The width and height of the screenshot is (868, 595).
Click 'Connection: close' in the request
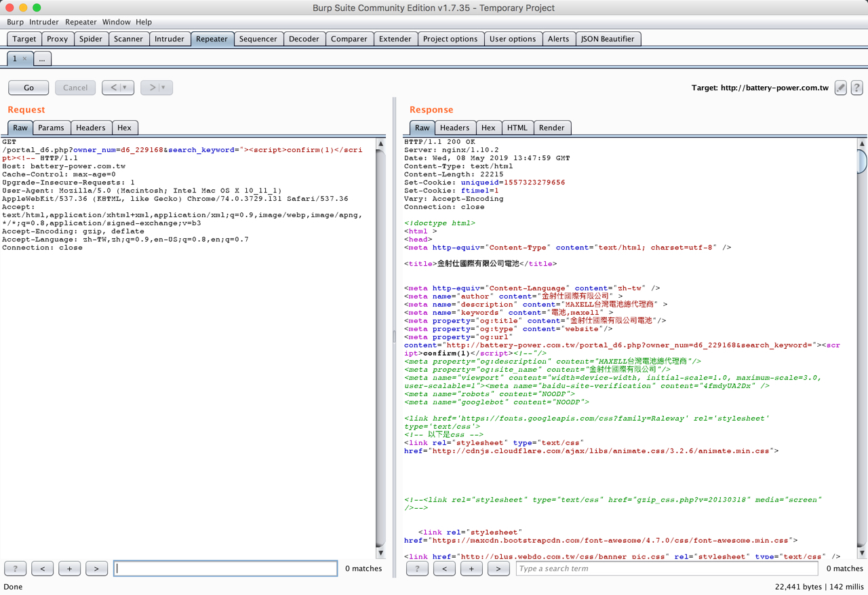pyautogui.click(x=42, y=248)
